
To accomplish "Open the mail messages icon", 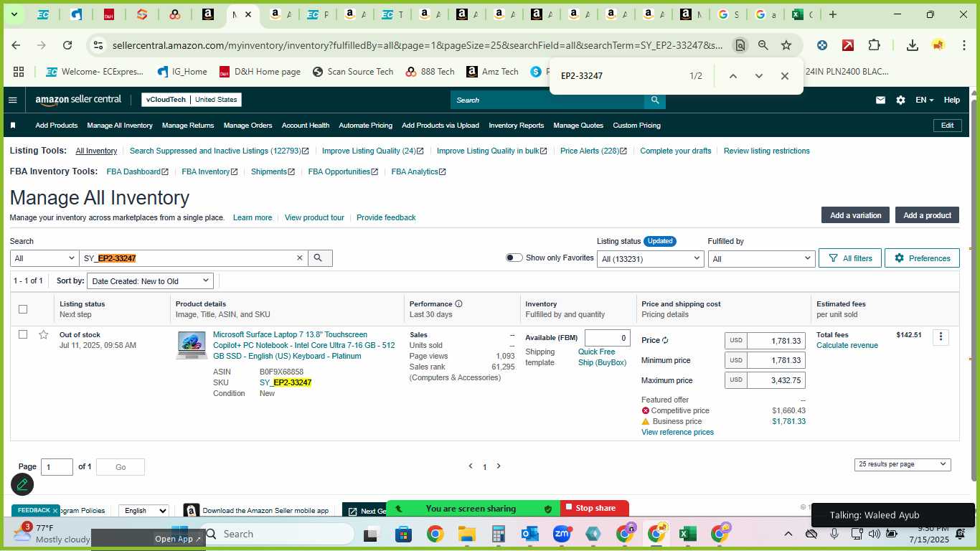I will [880, 100].
